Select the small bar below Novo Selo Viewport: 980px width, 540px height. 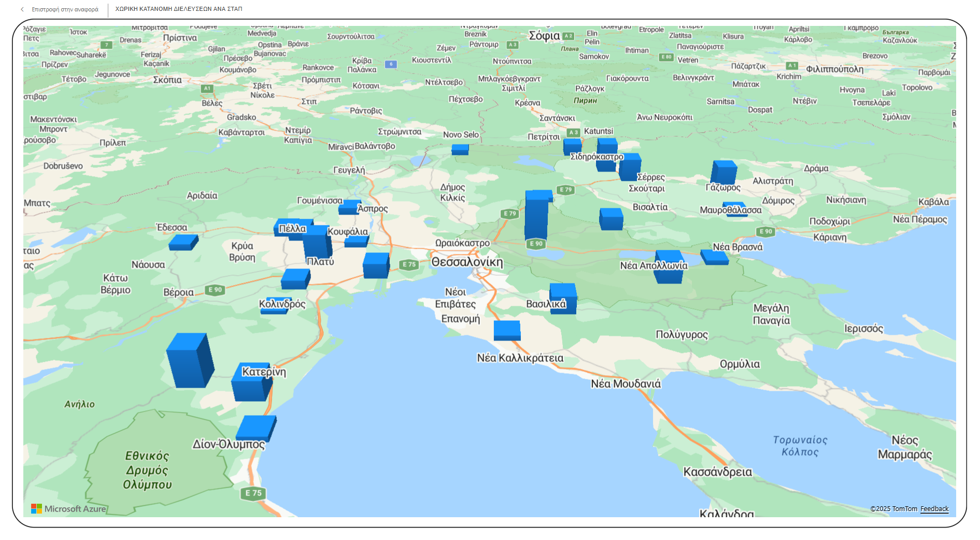[x=460, y=150]
